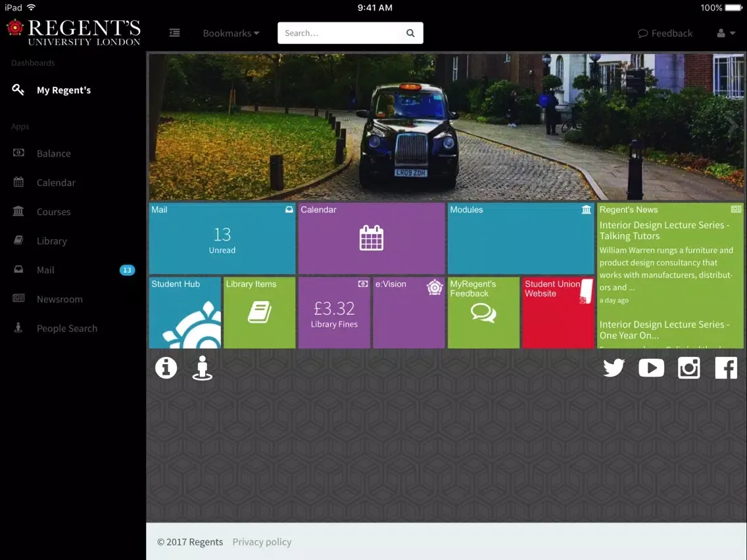Click the Regent's News tile header
The width and height of the screenshot is (747, 560).
coord(629,210)
